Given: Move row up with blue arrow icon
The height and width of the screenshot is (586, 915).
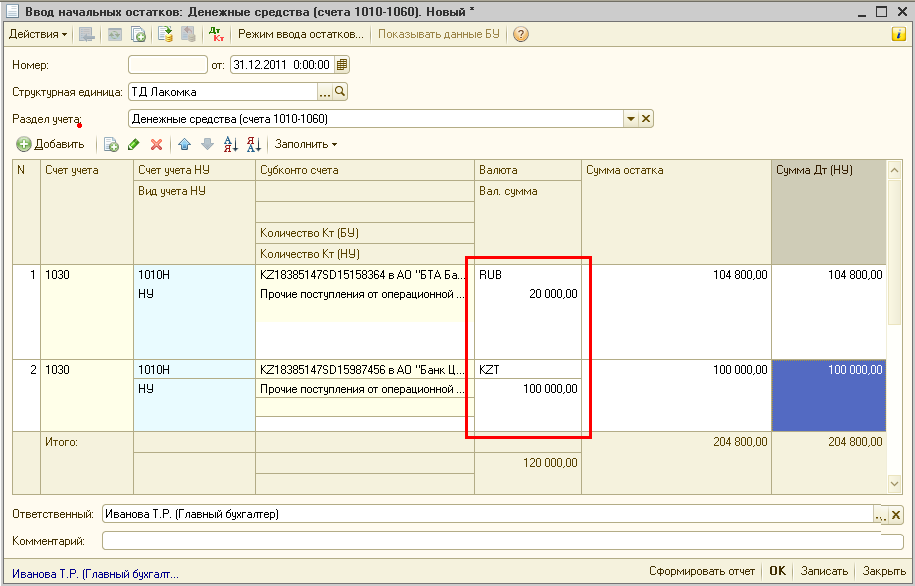Looking at the screenshot, I should click(185, 145).
